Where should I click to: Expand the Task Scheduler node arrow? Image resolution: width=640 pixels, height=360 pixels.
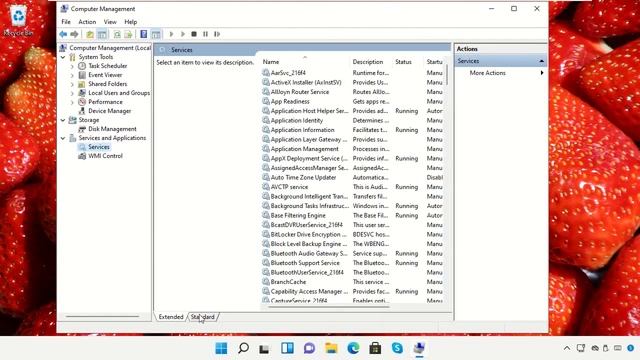(x=72, y=66)
